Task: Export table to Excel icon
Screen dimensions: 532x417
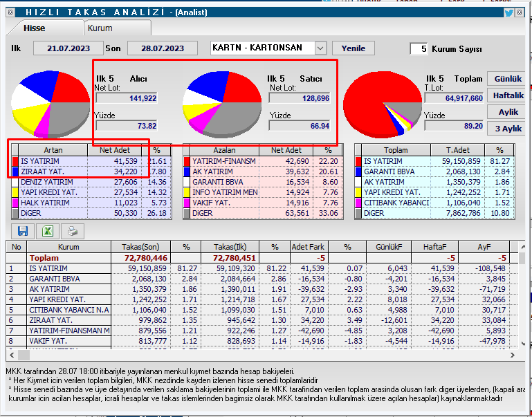Action: (48, 231)
